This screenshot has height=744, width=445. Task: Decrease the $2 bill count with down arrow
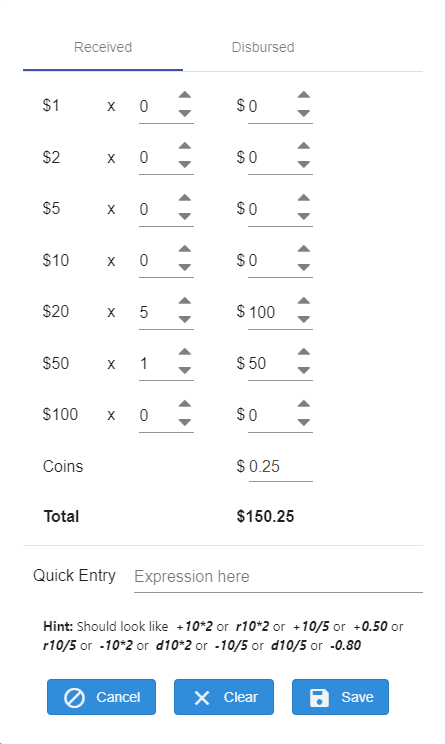pyautogui.click(x=185, y=165)
